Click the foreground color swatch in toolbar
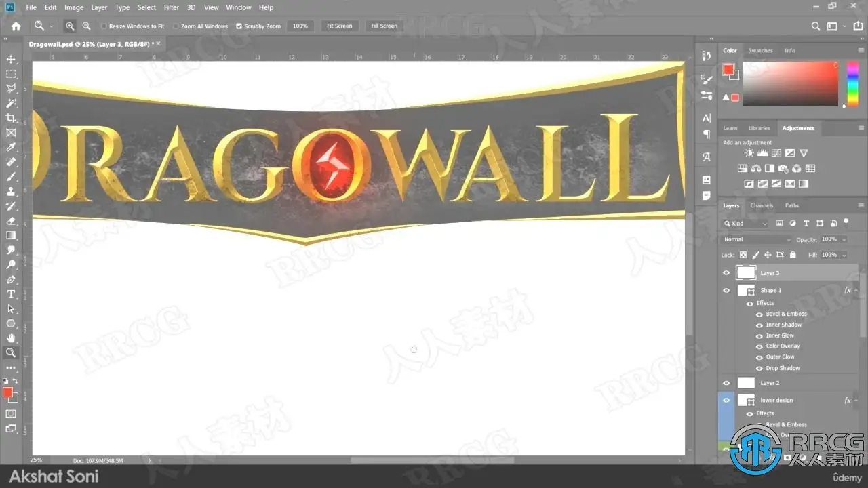The height and width of the screenshot is (488, 868). (7, 392)
